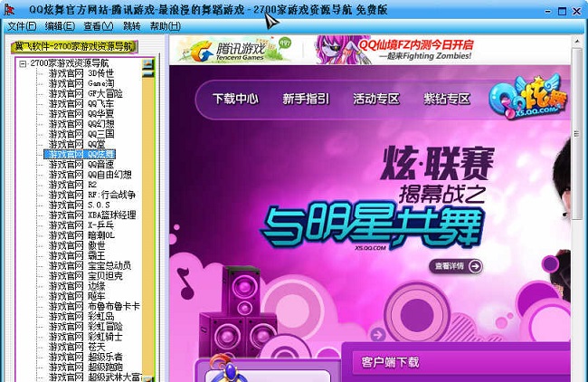
Task: Select tree item 游戏官网 暗潮OL
Action: coord(81,235)
